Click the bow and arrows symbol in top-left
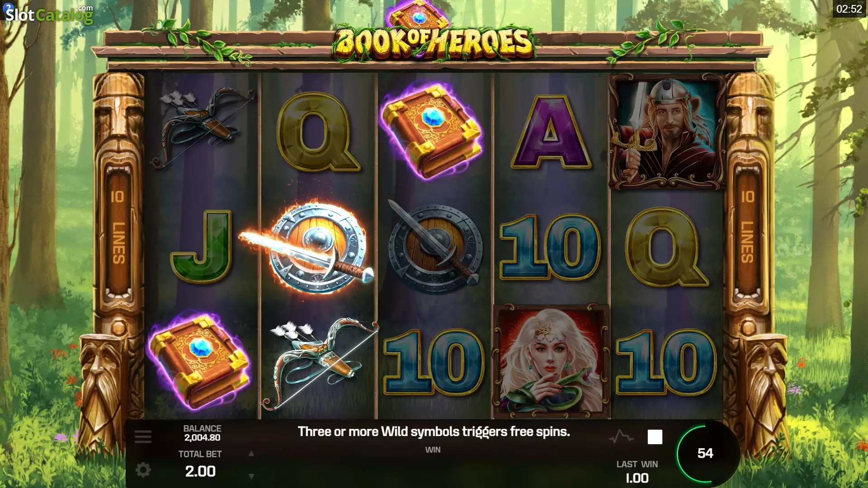 coord(202,127)
